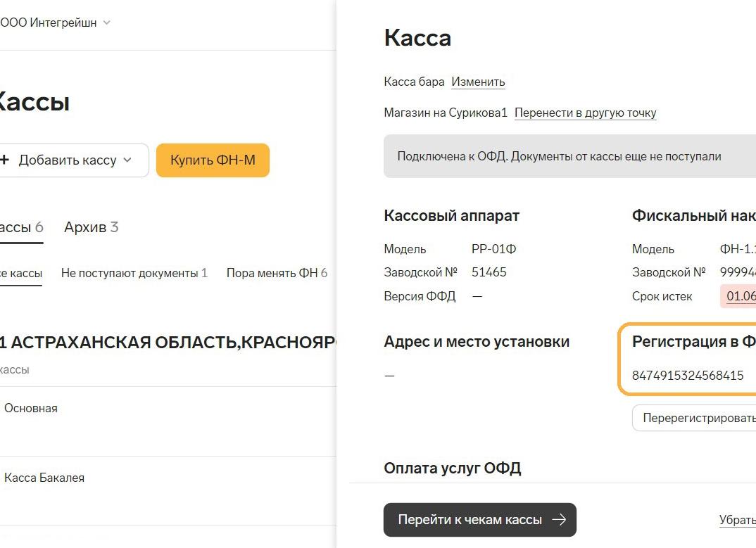Click Перенести в другую точку link
Screen dimensions: 756x548
pos(586,113)
